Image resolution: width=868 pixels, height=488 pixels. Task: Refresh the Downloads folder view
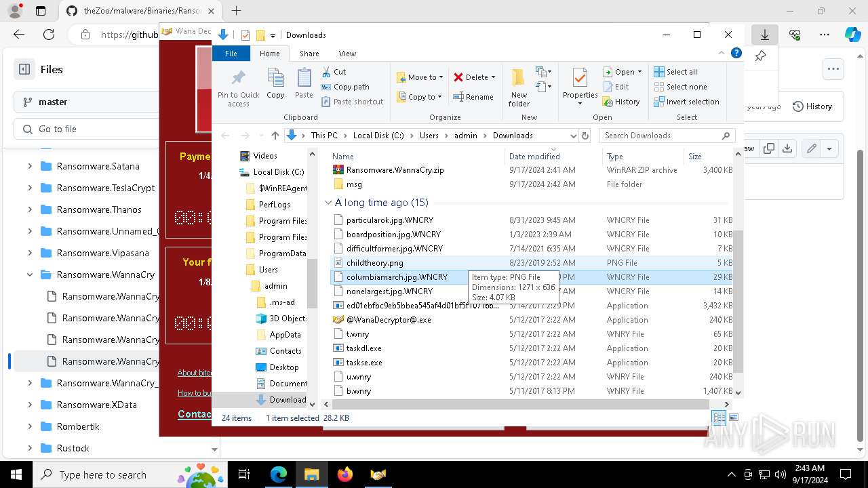(x=585, y=136)
